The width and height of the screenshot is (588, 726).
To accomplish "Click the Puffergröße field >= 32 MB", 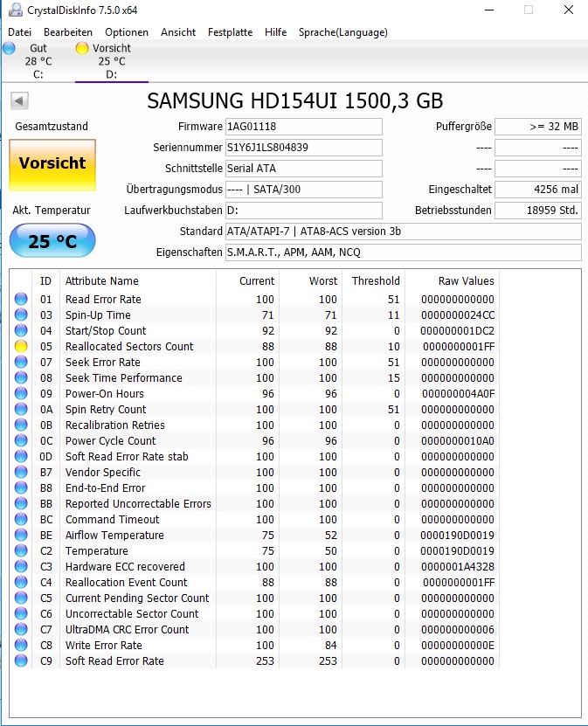I will (x=538, y=127).
